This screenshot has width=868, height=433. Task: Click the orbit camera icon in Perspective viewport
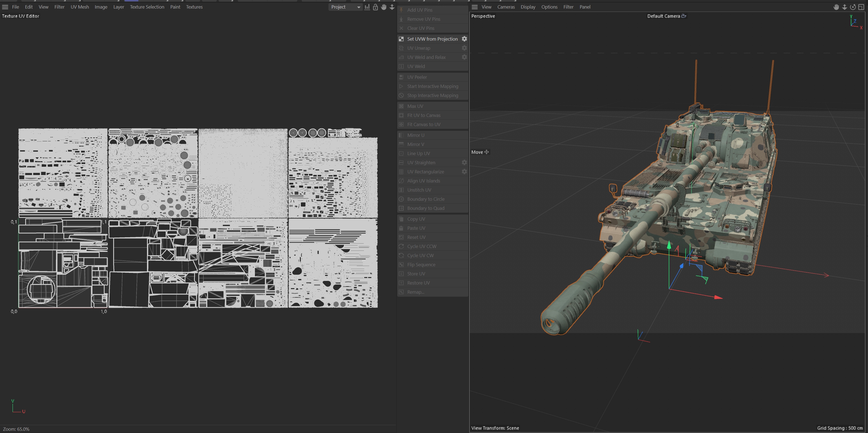coord(852,7)
